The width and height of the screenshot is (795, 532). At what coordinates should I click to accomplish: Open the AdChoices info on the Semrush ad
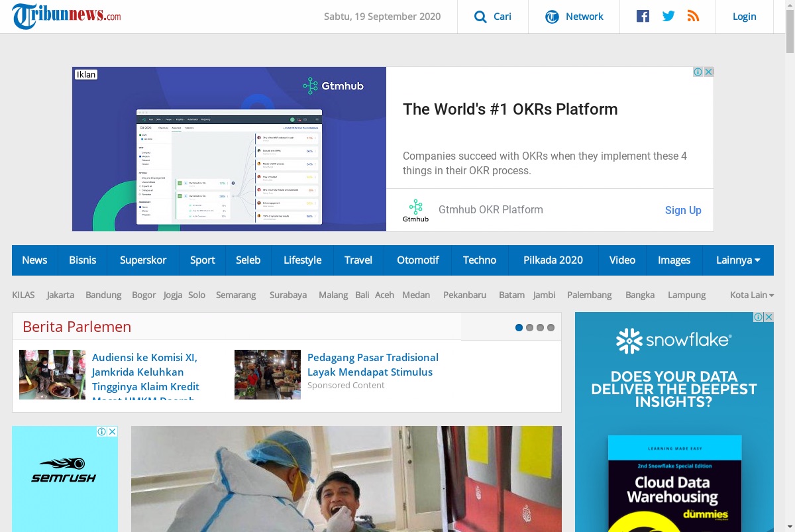(102, 431)
